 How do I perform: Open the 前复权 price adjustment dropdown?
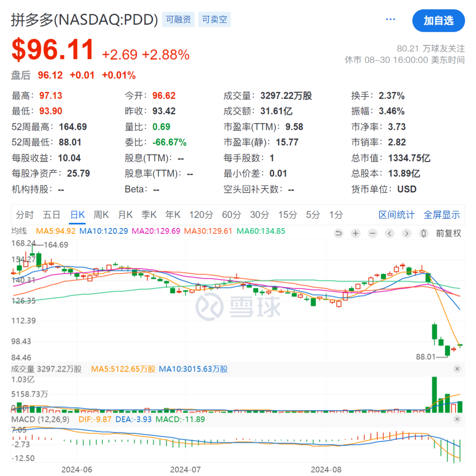point(448,233)
